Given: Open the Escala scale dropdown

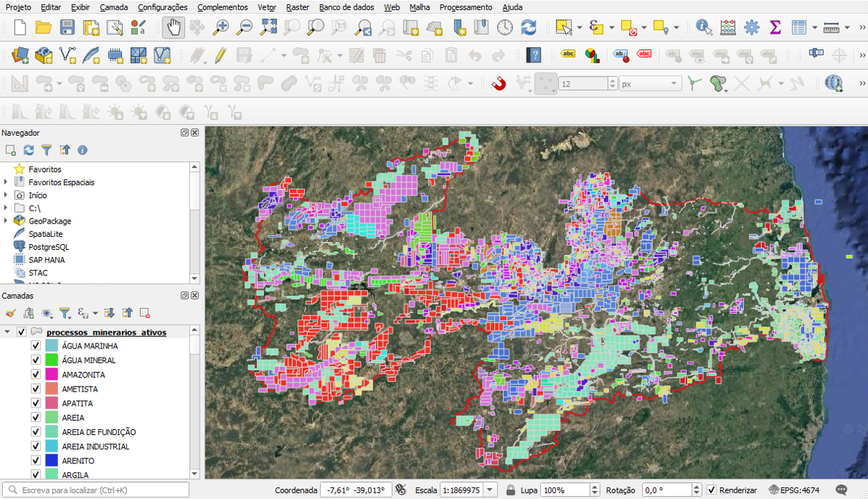Looking at the screenshot, I should click(490, 490).
